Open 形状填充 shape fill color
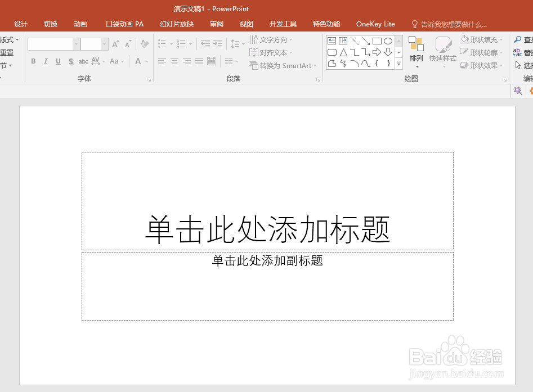533x392 pixels. pyautogui.click(x=481, y=40)
